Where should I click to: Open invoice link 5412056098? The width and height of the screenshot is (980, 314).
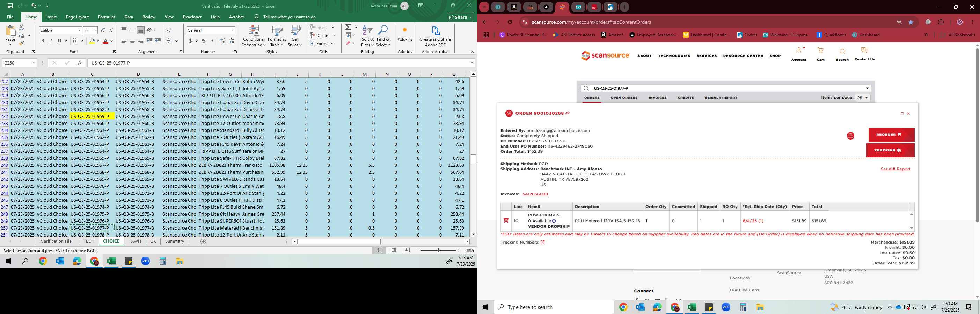click(535, 194)
